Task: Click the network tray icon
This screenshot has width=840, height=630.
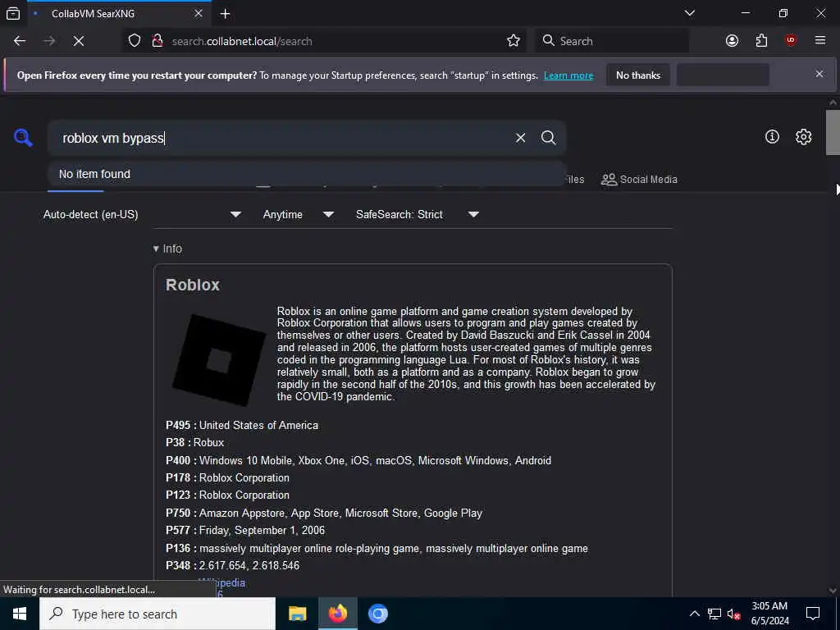Action: click(714, 614)
